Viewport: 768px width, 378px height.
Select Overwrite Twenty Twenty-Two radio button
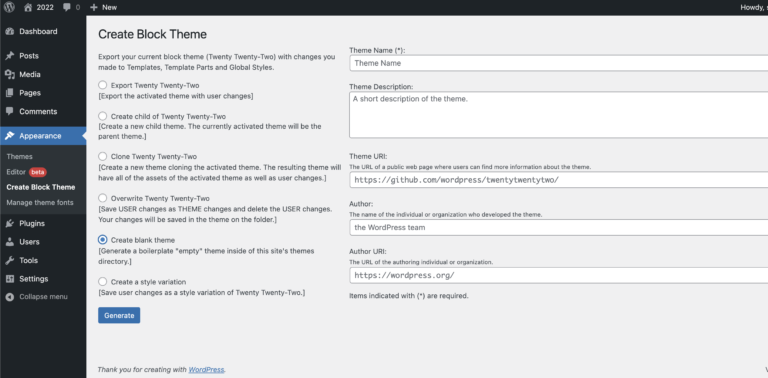click(102, 198)
